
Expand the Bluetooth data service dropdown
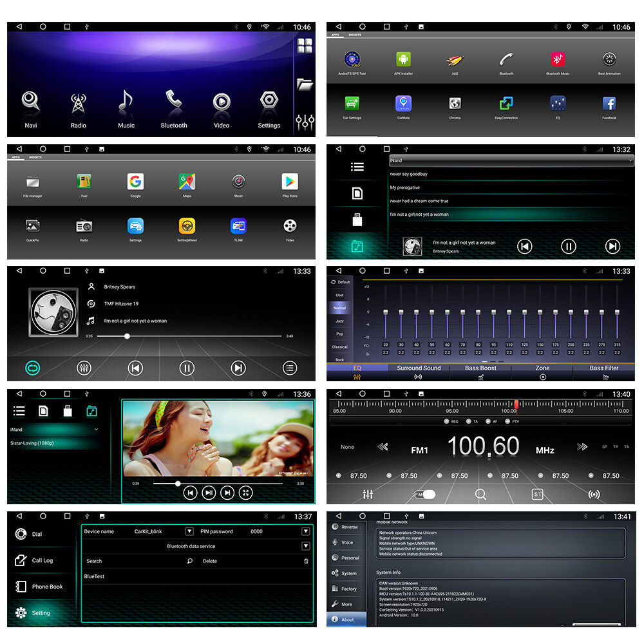tap(305, 546)
